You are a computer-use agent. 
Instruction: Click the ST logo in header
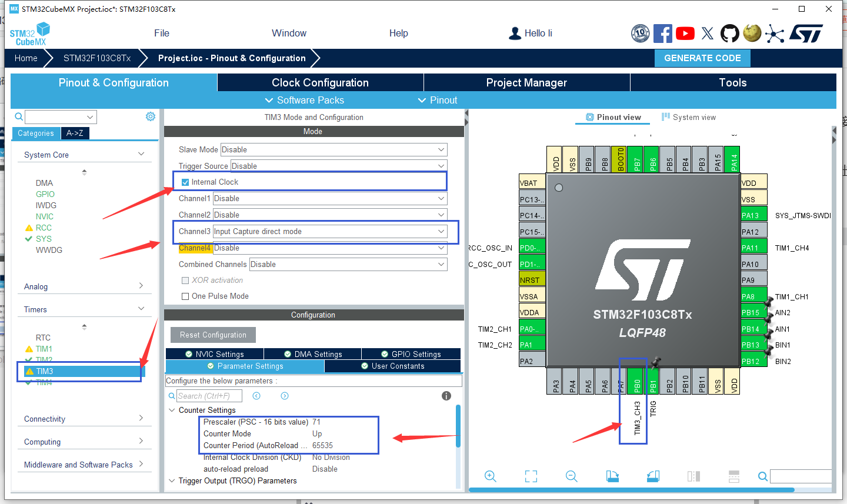click(806, 34)
